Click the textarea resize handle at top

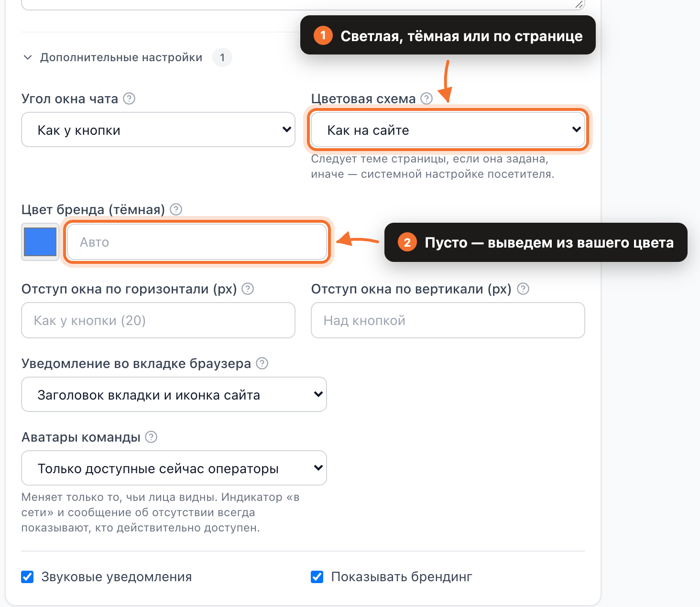[579, 4]
